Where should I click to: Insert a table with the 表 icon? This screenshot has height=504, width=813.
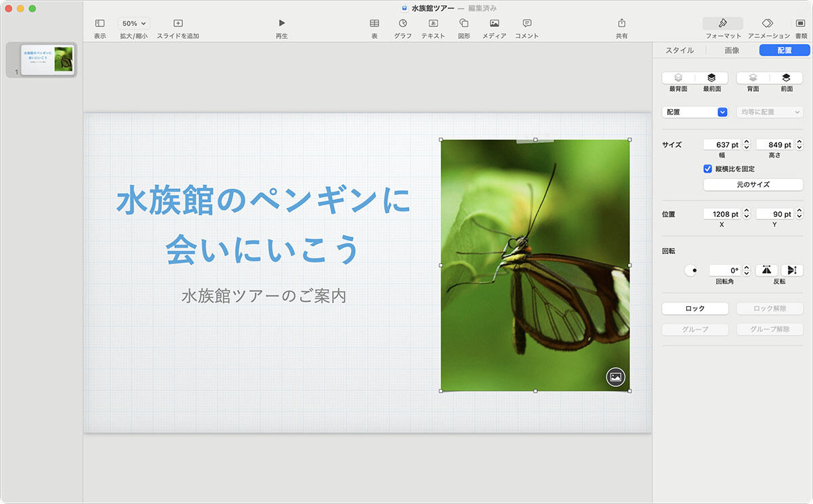click(x=374, y=23)
